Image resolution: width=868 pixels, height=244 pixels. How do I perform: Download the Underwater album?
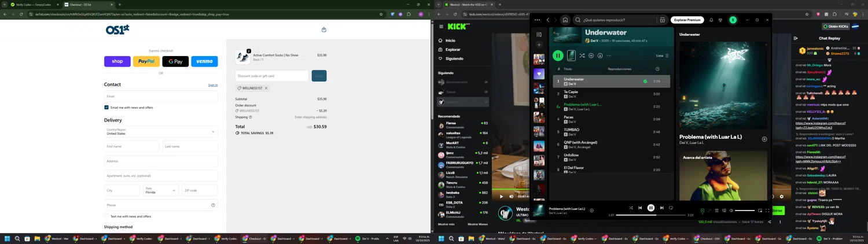(600, 56)
